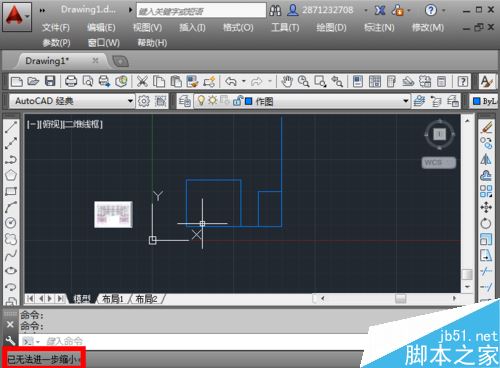Expand quick access toolbar double arrow
Screen dimensions: 500x368
[x=42, y=11]
